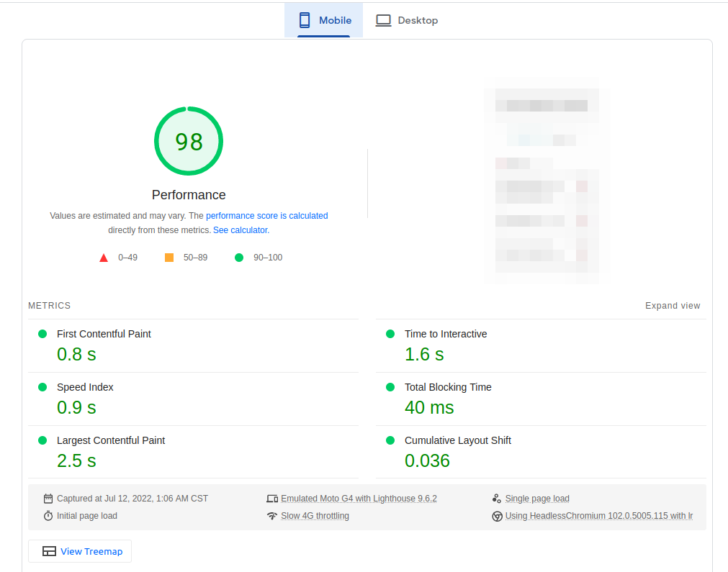728x572 pixels.
Task: Click green status dot beside First Contentful Paint
Action: 42,334
